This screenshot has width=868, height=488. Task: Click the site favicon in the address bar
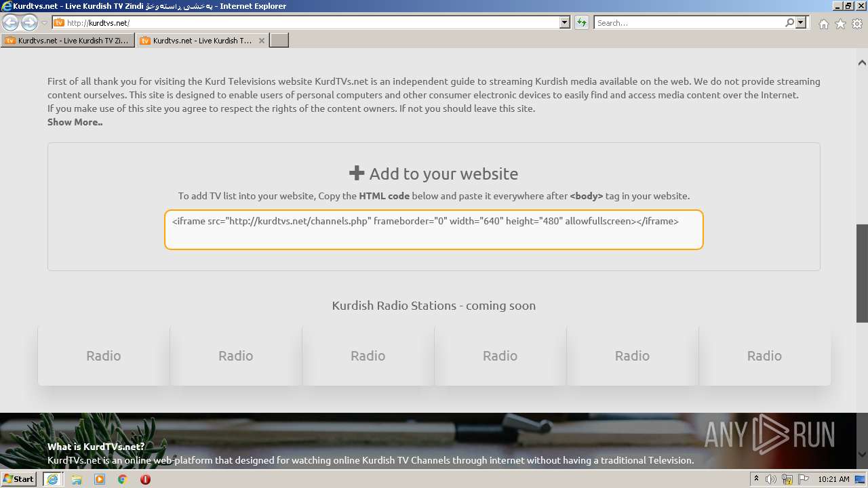59,22
